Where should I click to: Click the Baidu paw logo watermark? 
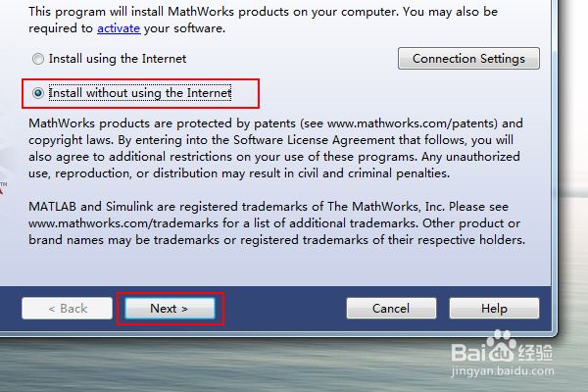click(502, 345)
